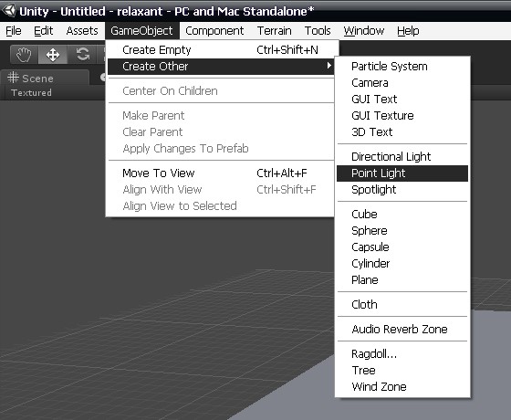Create an Audio Reverb Zone

tap(402, 330)
